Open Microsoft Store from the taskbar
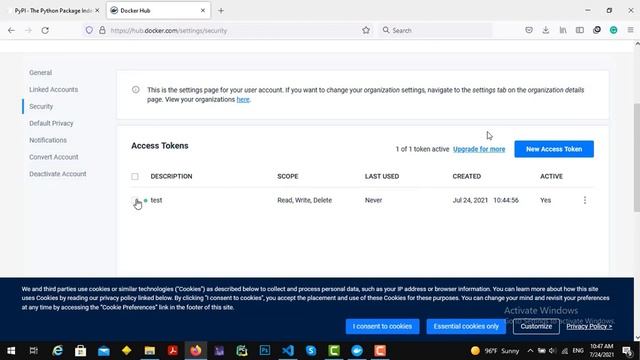Viewport: 640px width, 360px height. tap(80, 351)
